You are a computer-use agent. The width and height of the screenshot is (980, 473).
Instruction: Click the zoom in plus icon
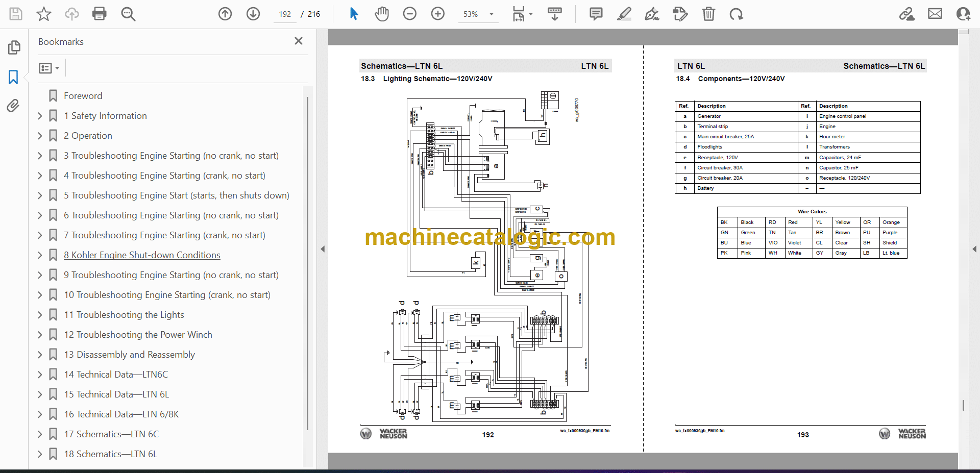click(438, 14)
